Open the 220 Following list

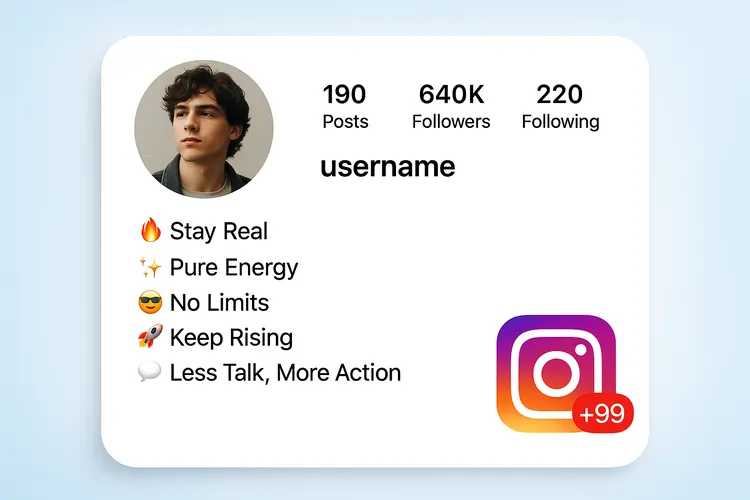(560, 106)
